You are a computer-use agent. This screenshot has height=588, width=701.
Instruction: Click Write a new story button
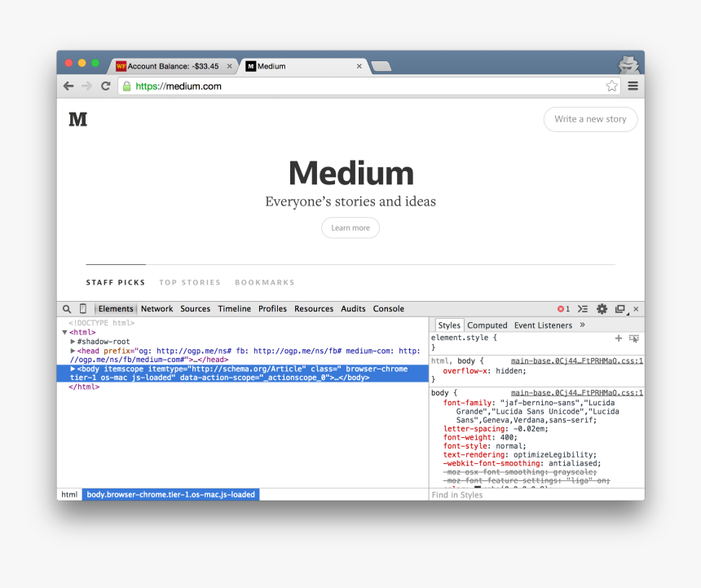coord(590,119)
